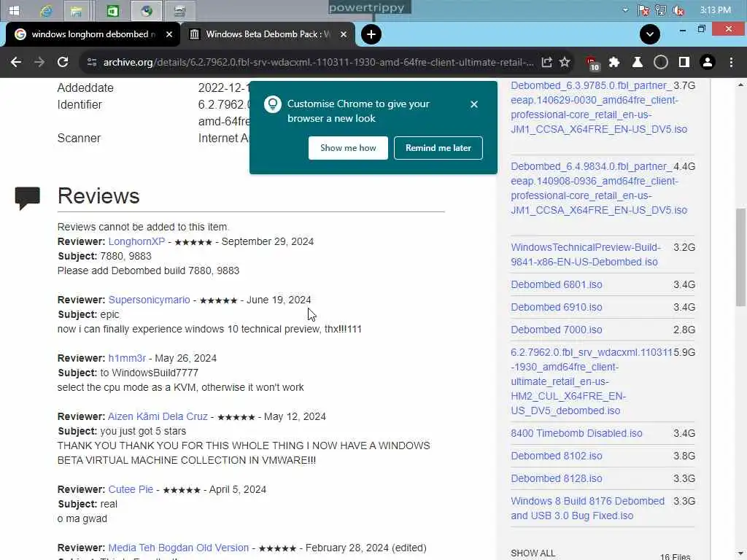The image size is (747, 560).
Task: Click the scrollbar up arrow
Action: tap(740, 85)
